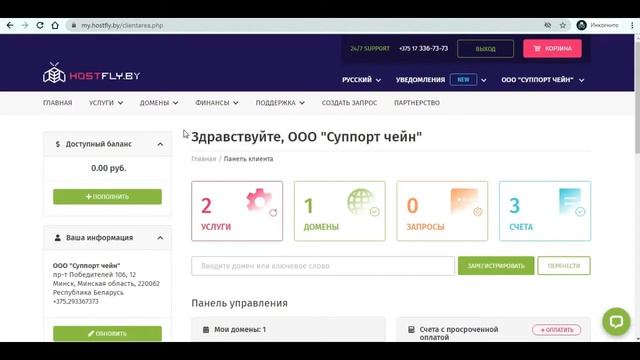Expand the Уведомления dropdown

tap(484, 80)
